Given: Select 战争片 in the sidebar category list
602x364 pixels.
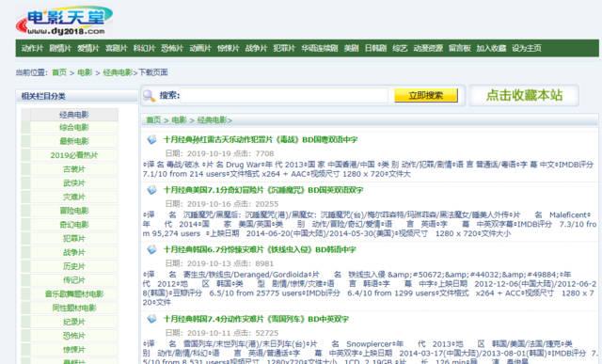Looking at the screenshot, I should coord(74,252).
